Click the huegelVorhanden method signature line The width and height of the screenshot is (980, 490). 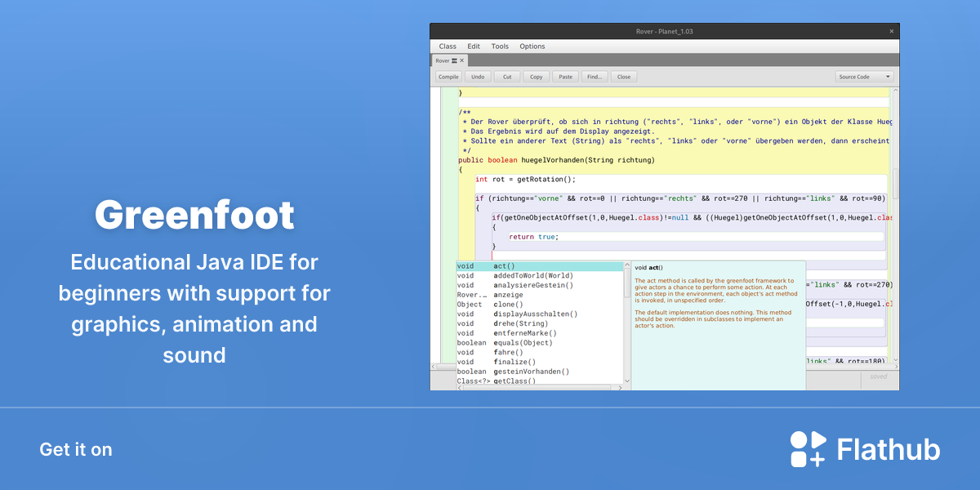(x=556, y=160)
